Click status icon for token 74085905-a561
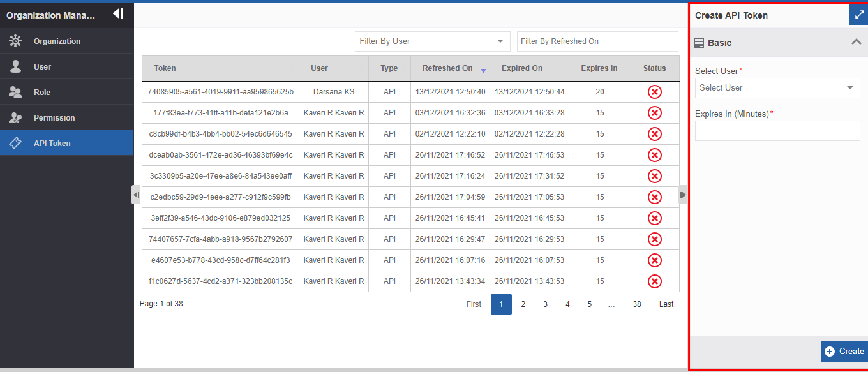 [655, 92]
